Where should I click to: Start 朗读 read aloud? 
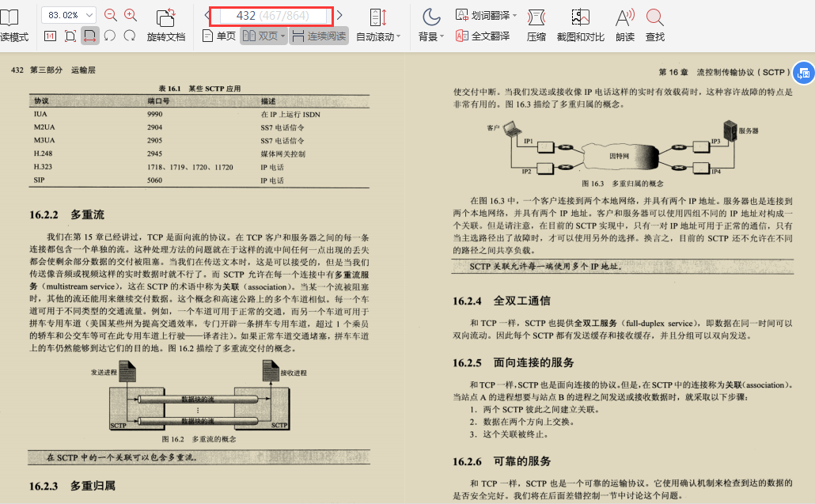pyautogui.click(x=625, y=24)
